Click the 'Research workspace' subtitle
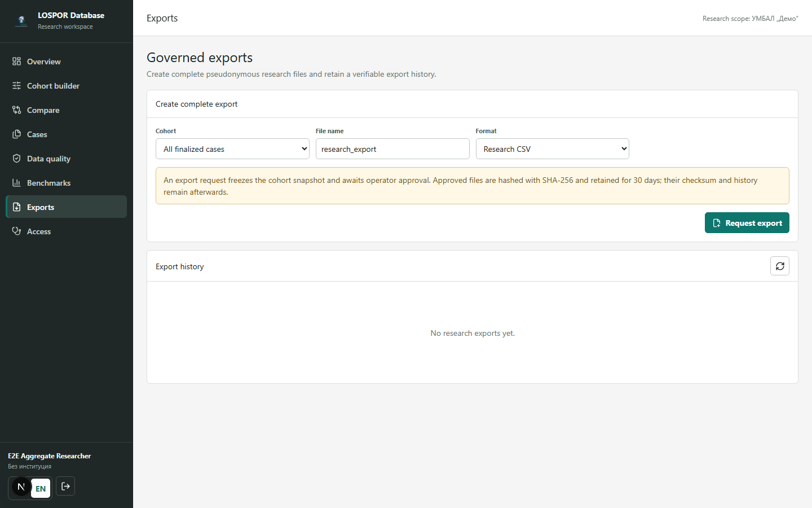Screen dimensions: 812x508 pos(65,27)
